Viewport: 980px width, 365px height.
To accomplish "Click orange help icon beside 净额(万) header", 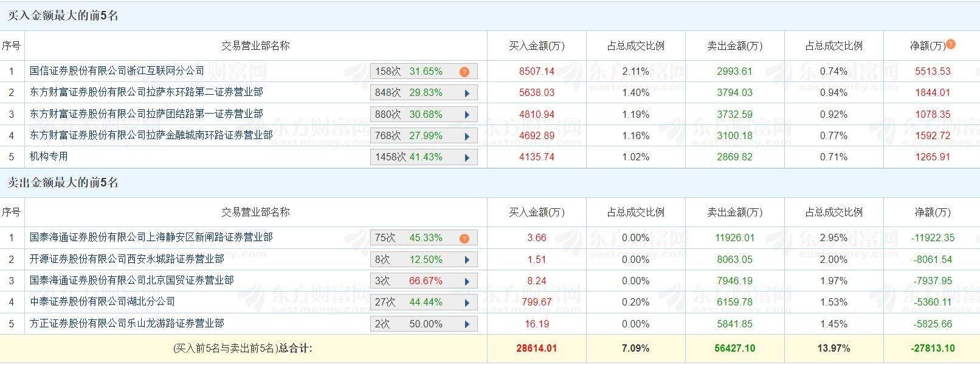I will [951, 44].
